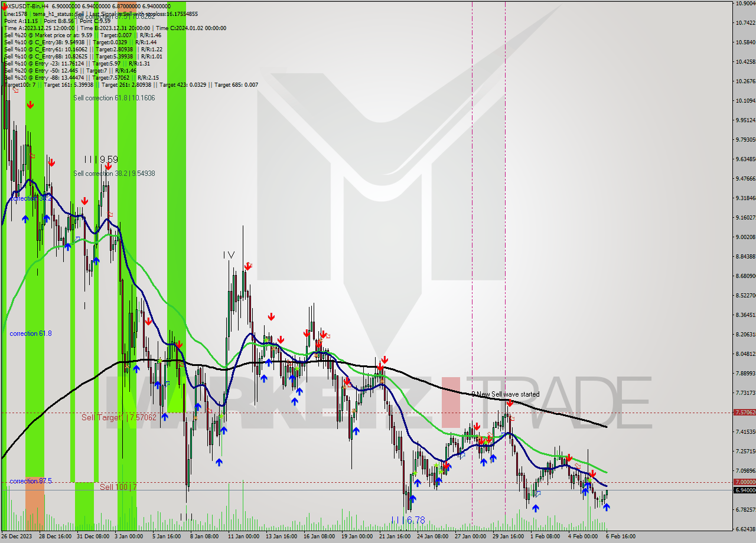
Task: Click 'Sell correction 38.2 | 9.54938' label
Action: [114, 174]
